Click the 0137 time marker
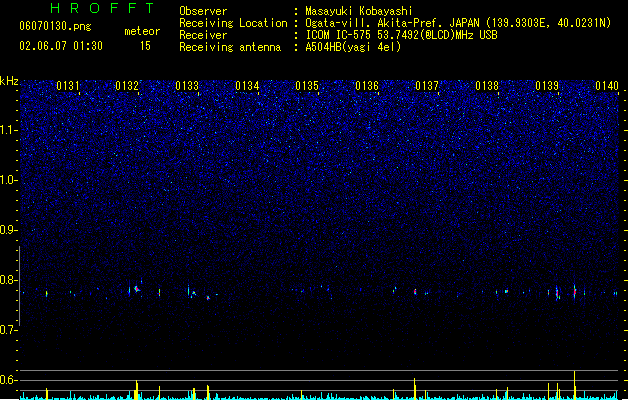Screen dimensions: 629x400 point(427,86)
